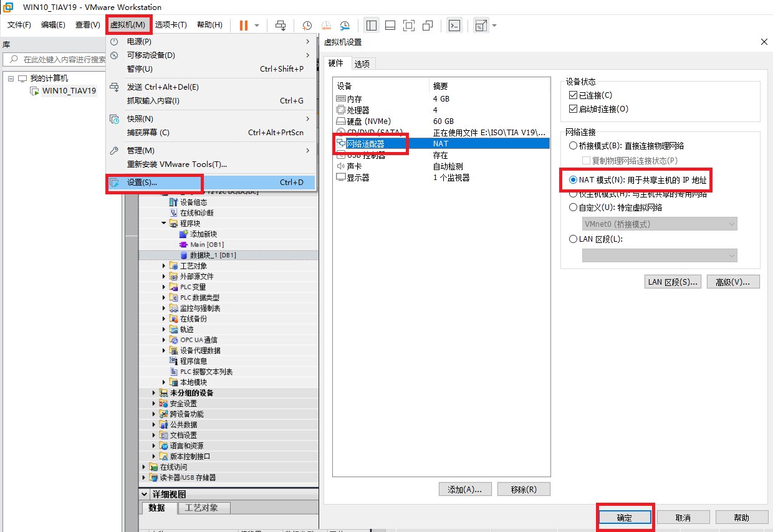Revert to snapshot using the clock-arrow icon
Viewport: 773px width, 532px height.
click(x=326, y=26)
